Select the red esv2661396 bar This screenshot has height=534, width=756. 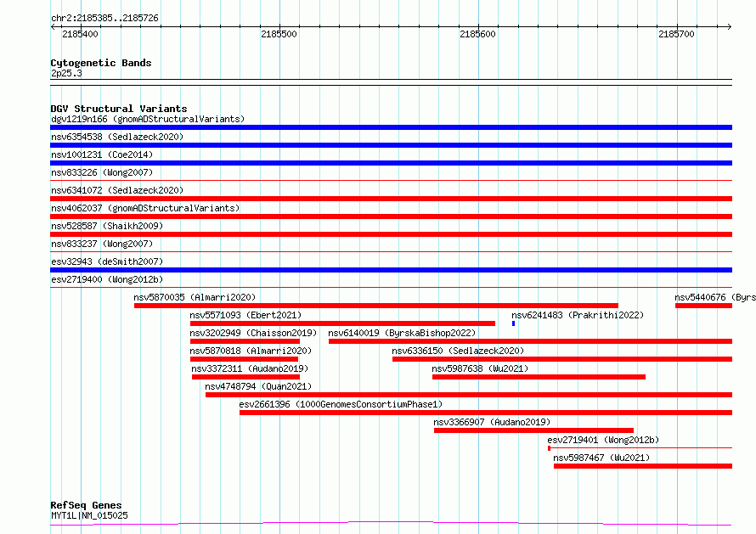pyautogui.click(x=486, y=413)
